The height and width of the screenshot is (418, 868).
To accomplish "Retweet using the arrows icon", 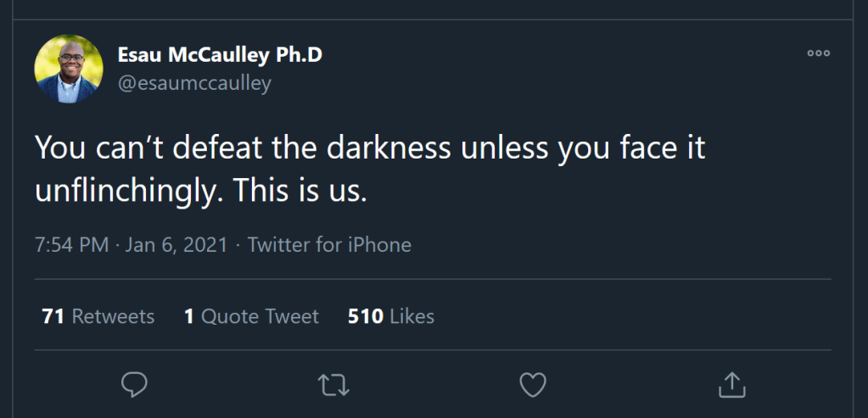I will [333, 386].
